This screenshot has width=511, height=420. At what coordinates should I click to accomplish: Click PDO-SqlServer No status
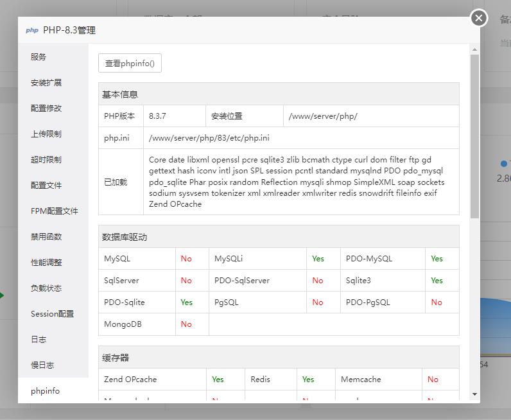(318, 281)
